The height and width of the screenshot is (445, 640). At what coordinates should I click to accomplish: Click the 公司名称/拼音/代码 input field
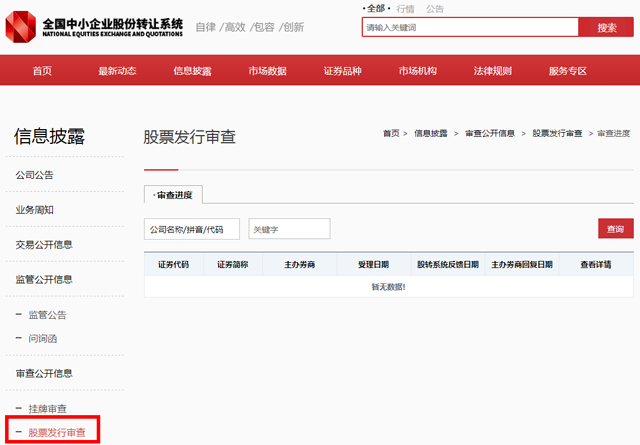pos(192,229)
